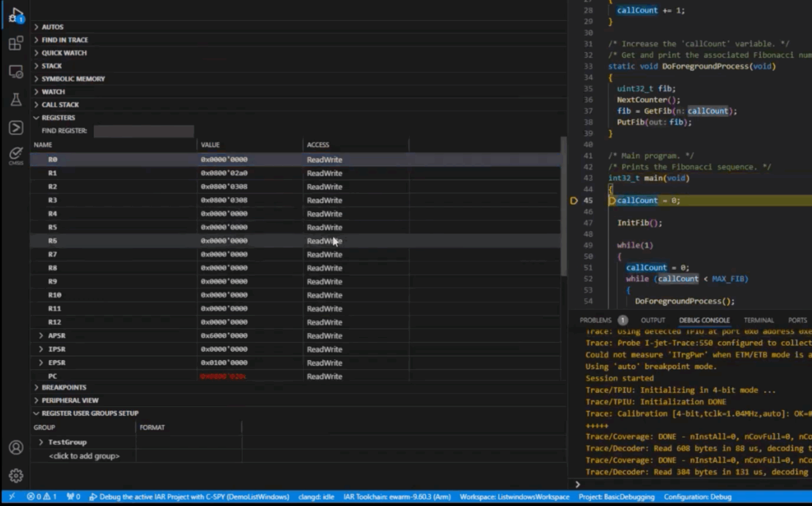This screenshot has width=812, height=506.
Task: Click the registers list vertical scrollbar
Action: click(x=564, y=206)
